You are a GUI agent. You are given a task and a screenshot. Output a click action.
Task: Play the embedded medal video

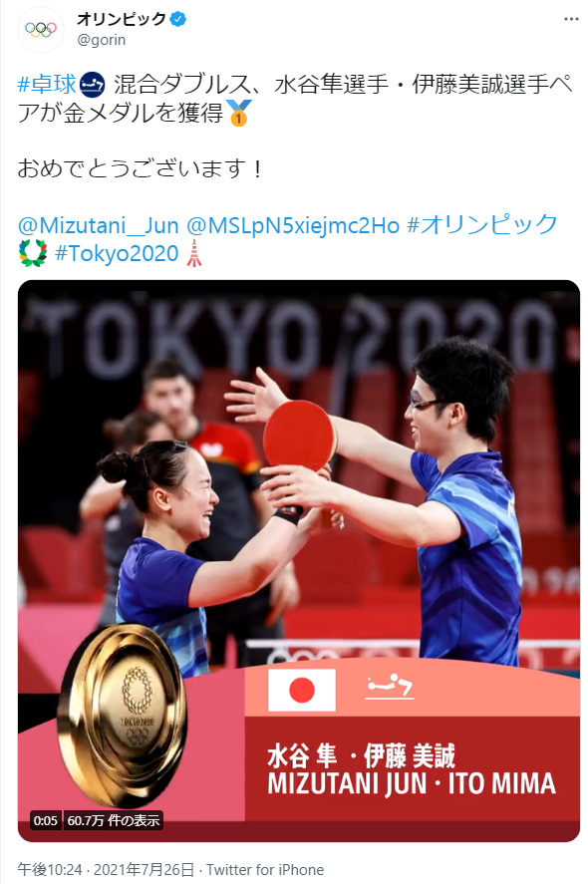299,561
